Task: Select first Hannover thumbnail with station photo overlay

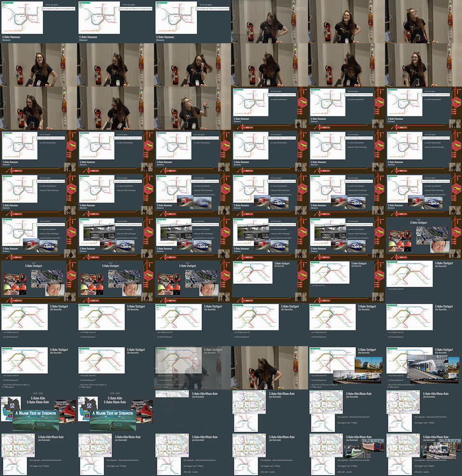Action: (115, 238)
